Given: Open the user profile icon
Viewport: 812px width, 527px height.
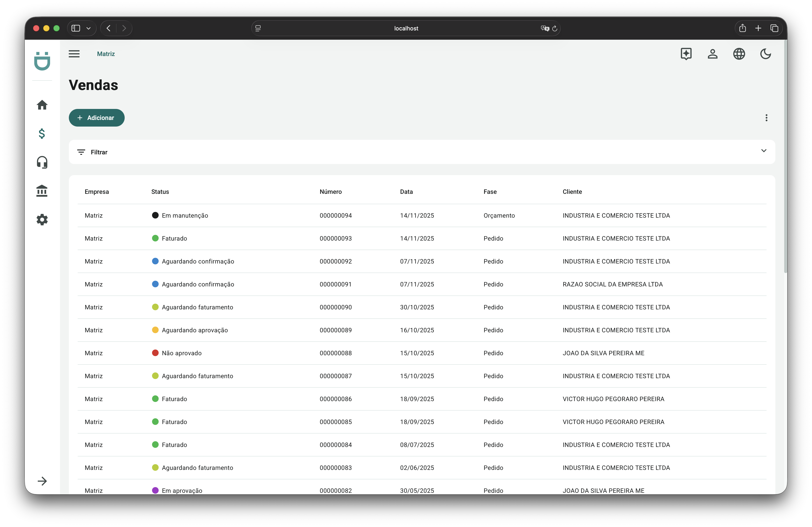Looking at the screenshot, I should tap(712, 54).
